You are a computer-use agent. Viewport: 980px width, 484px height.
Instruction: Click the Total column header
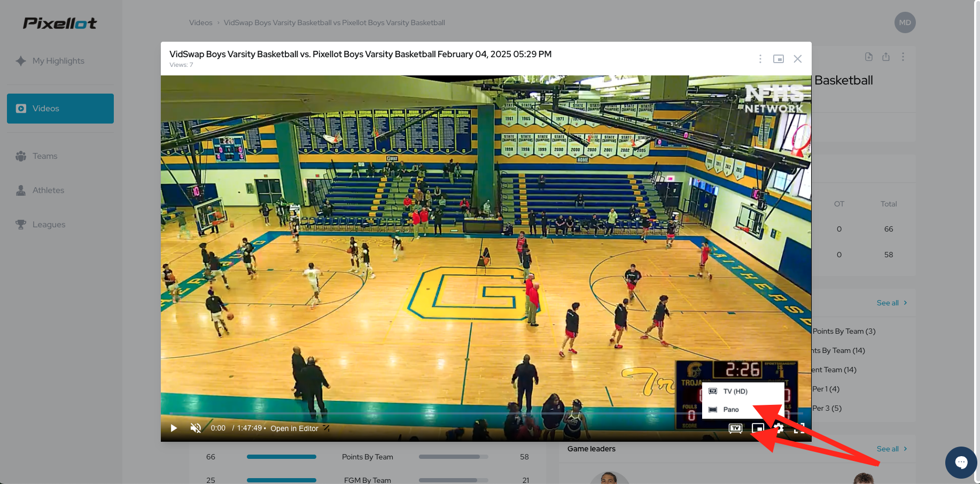(889, 204)
